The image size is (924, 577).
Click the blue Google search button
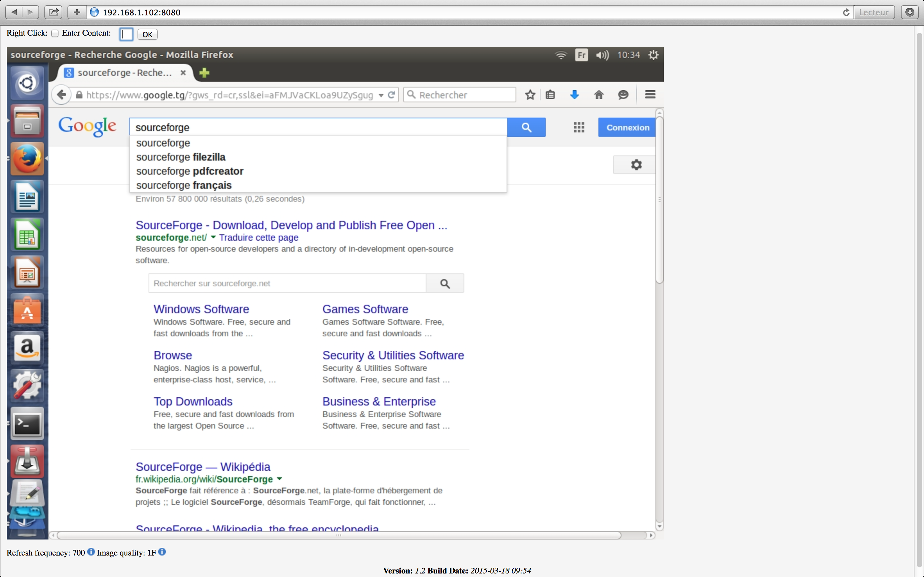pos(526,128)
